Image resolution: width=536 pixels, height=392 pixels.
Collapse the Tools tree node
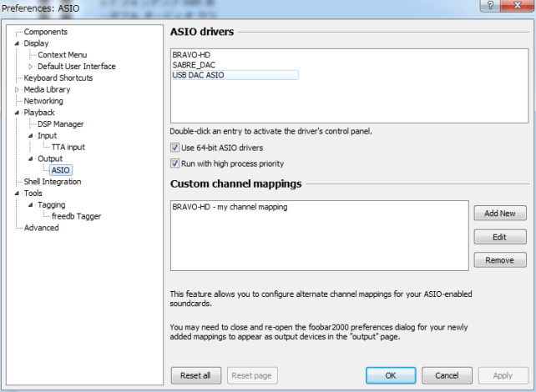coord(17,193)
